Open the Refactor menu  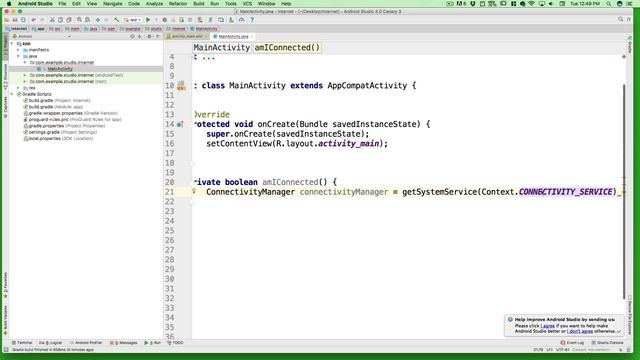pyautogui.click(x=178, y=4)
